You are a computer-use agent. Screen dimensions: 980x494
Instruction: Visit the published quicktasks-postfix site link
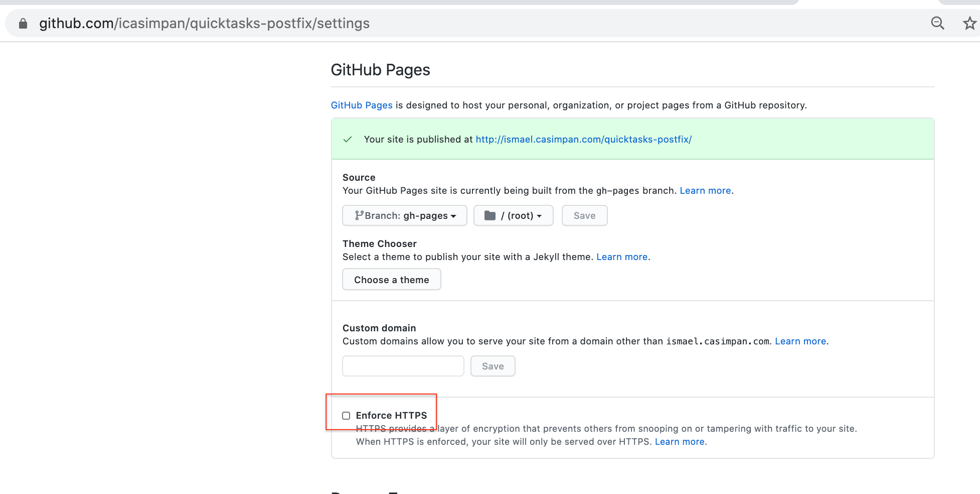[x=583, y=139]
